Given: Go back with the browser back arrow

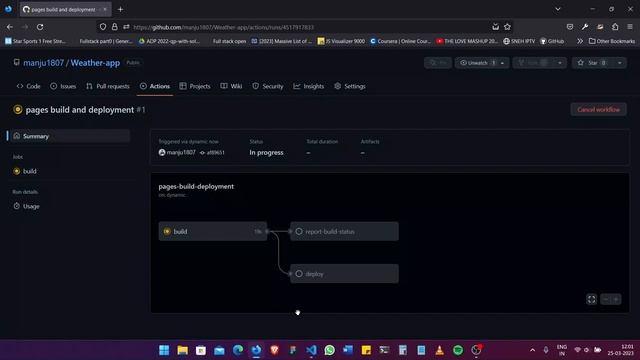Looking at the screenshot, I should pyautogui.click(x=10, y=27).
